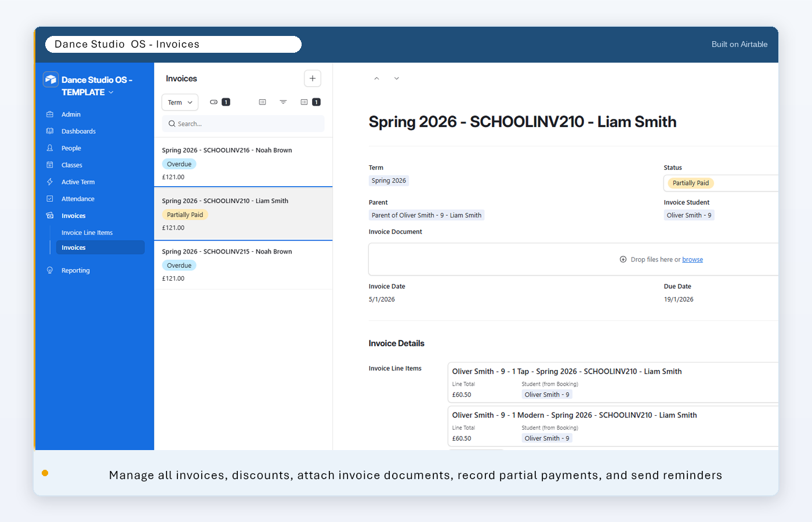Open invoice SCHOOLINV215 - Noah Brown
812x522 pixels.
243,264
